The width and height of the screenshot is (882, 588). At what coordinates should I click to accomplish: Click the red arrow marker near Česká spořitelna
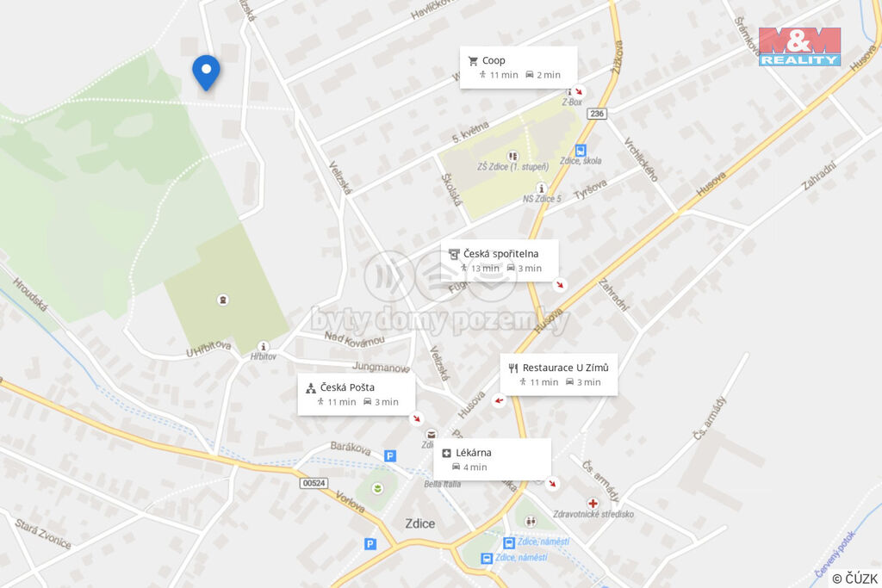click(560, 285)
